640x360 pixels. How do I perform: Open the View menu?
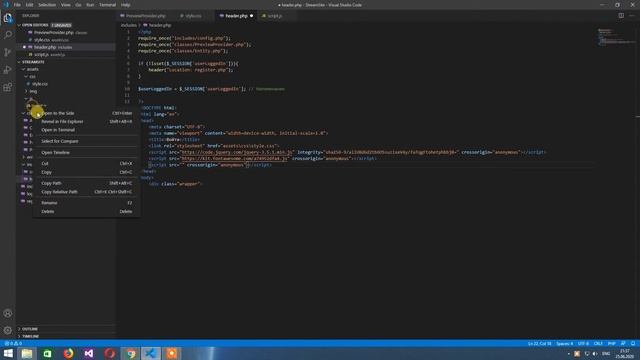click(66, 5)
